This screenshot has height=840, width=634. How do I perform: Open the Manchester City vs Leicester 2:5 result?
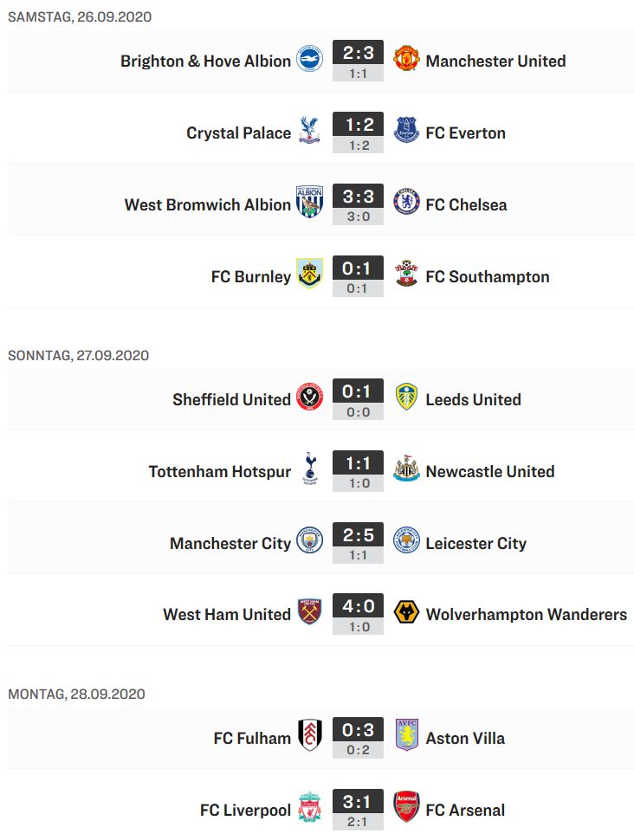pyautogui.click(x=358, y=535)
